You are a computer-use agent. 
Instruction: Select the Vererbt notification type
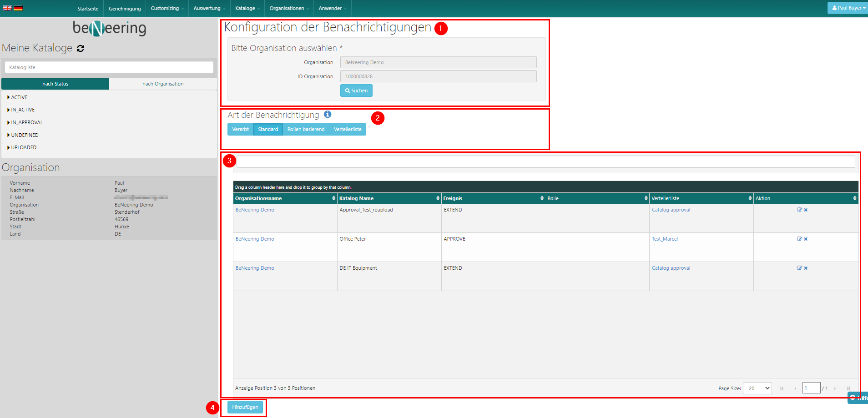[x=240, y=129]
